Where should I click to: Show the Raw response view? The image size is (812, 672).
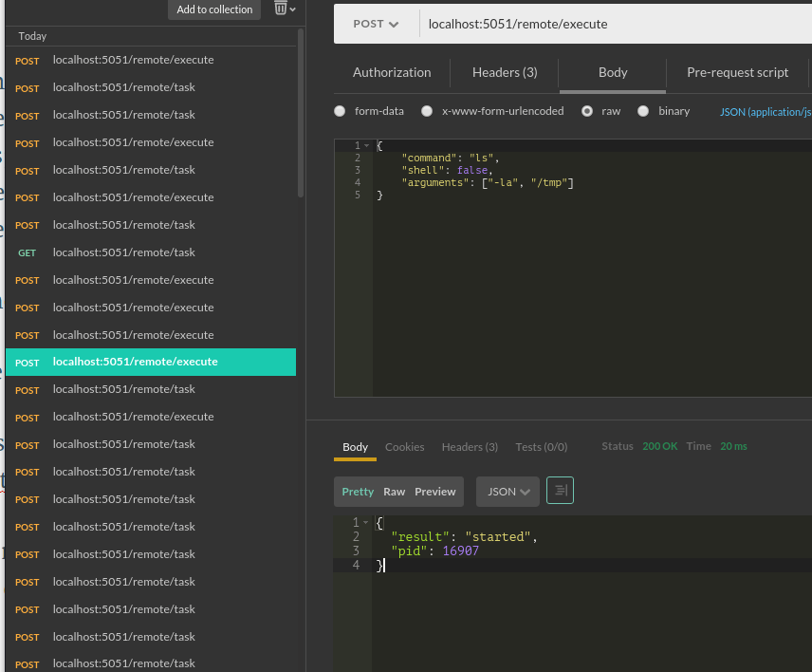(394, 492)
